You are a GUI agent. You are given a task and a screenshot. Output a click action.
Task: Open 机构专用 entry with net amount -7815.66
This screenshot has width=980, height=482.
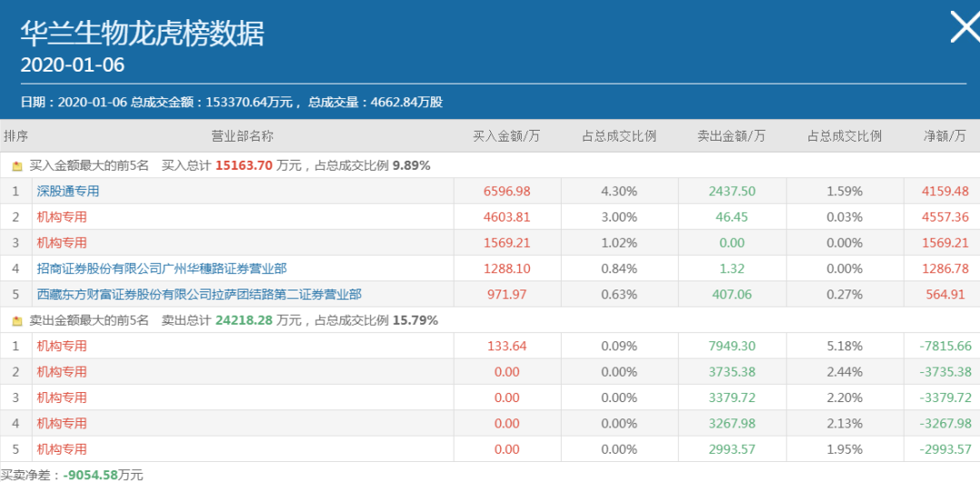[x=62, y=346]
